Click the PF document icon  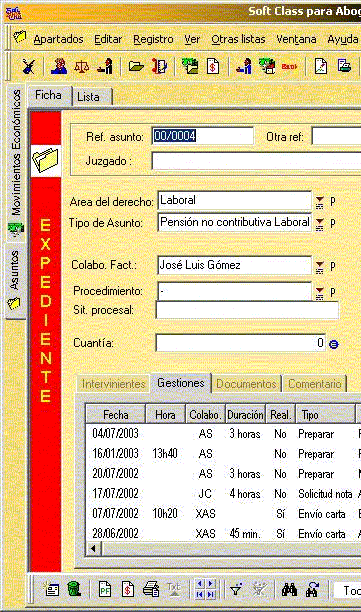105,589
